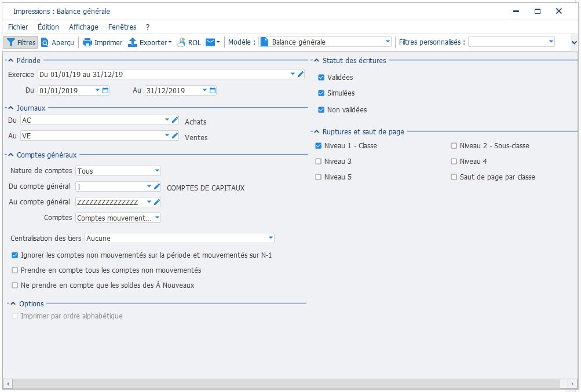The image size is (581, 392).
Task: Collapse the Journaux section
Action: (10, 108)
